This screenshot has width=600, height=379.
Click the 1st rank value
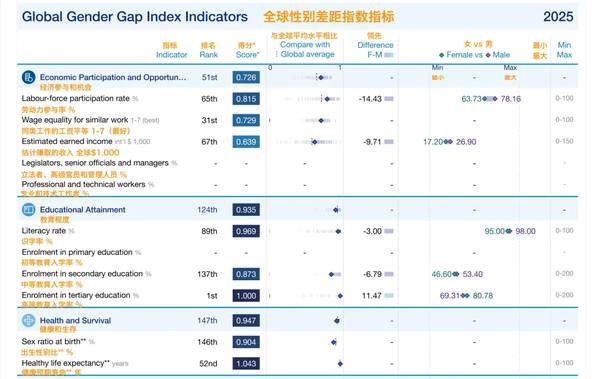(212, 296)
